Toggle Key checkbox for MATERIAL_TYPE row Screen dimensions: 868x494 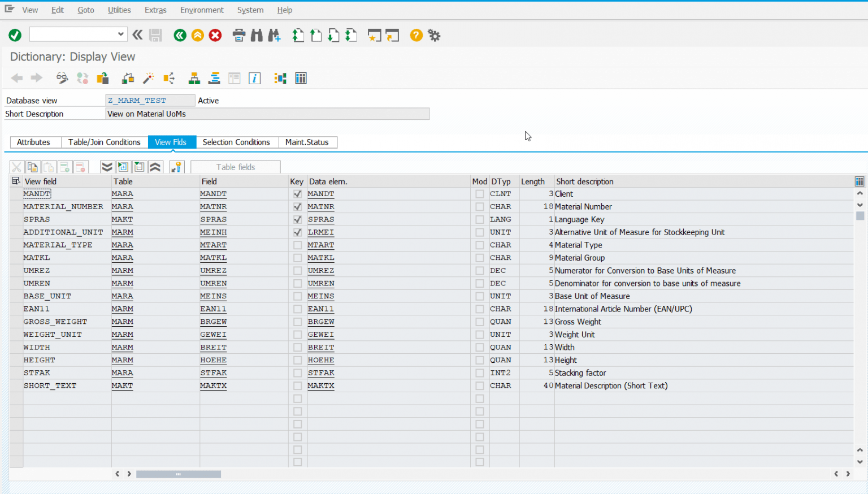[x=297, y=245]
